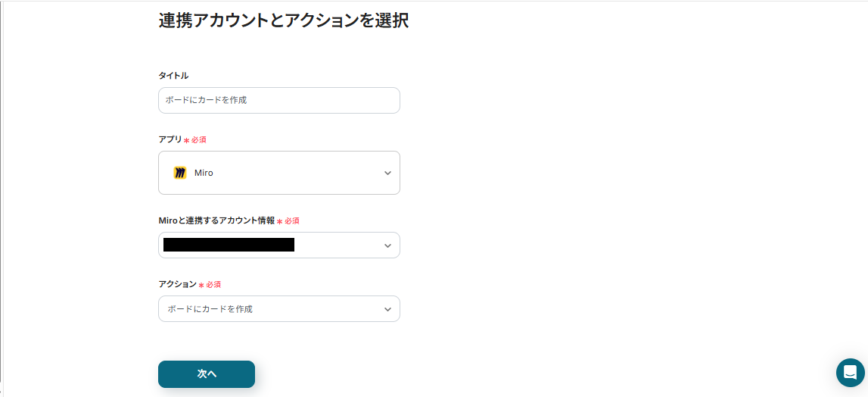Click the 必須 text beside アクション
Viewport: 868px width, 397px height.
(213, 285)
